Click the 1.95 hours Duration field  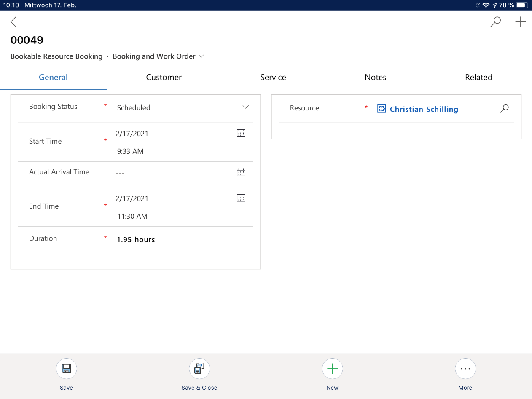point(136,240)
